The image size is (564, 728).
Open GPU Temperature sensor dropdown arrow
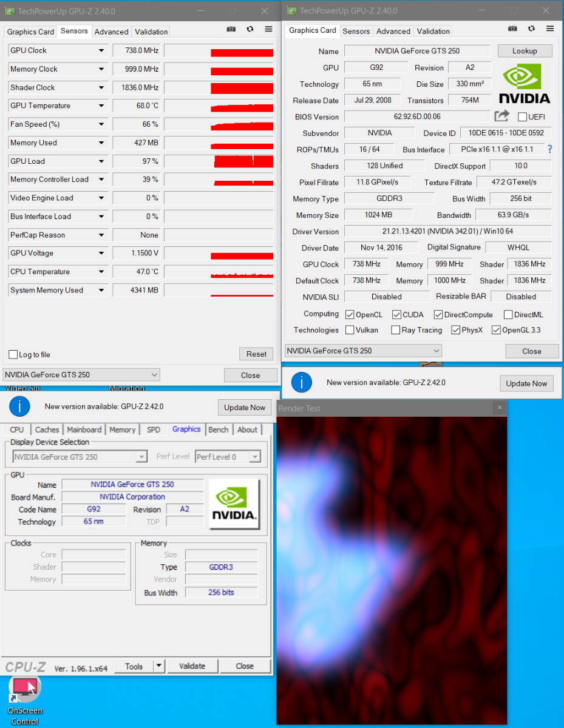pyautogui.click(x=101, y=106)
